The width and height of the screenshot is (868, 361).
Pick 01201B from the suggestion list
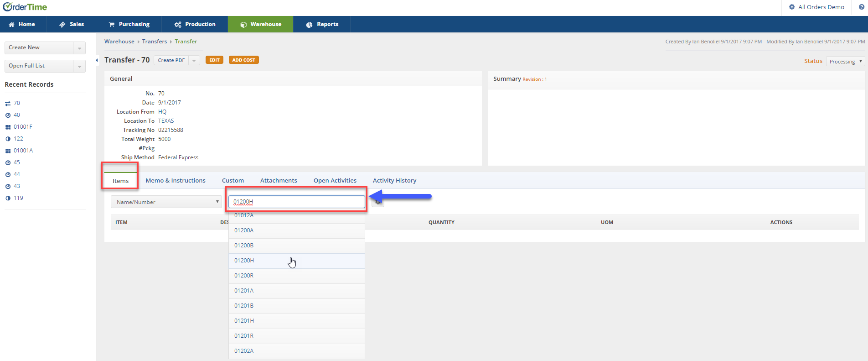coord(296,306)
